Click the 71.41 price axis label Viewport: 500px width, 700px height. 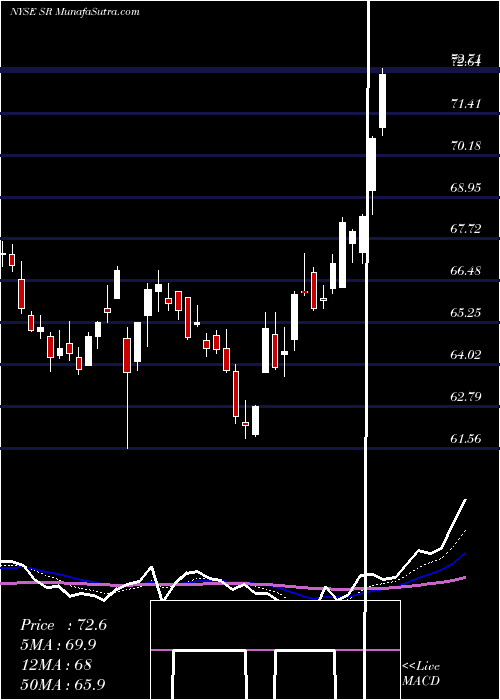click(466, 104)
